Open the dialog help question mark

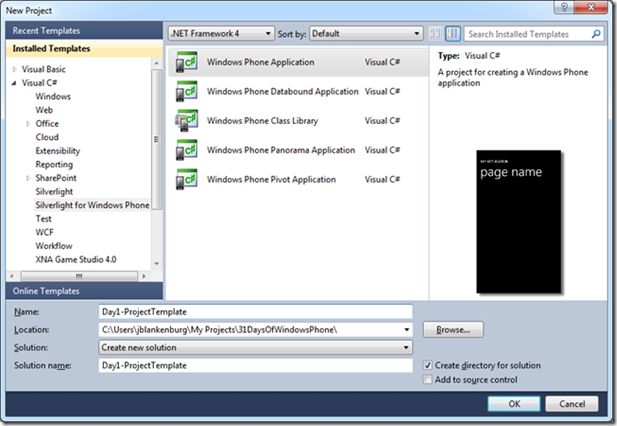coord(563,7)
